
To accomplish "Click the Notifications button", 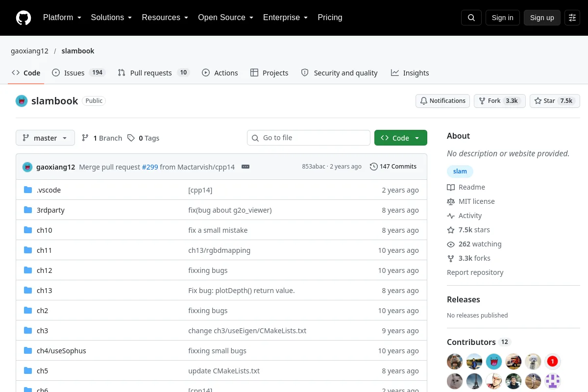I will 443,101.
